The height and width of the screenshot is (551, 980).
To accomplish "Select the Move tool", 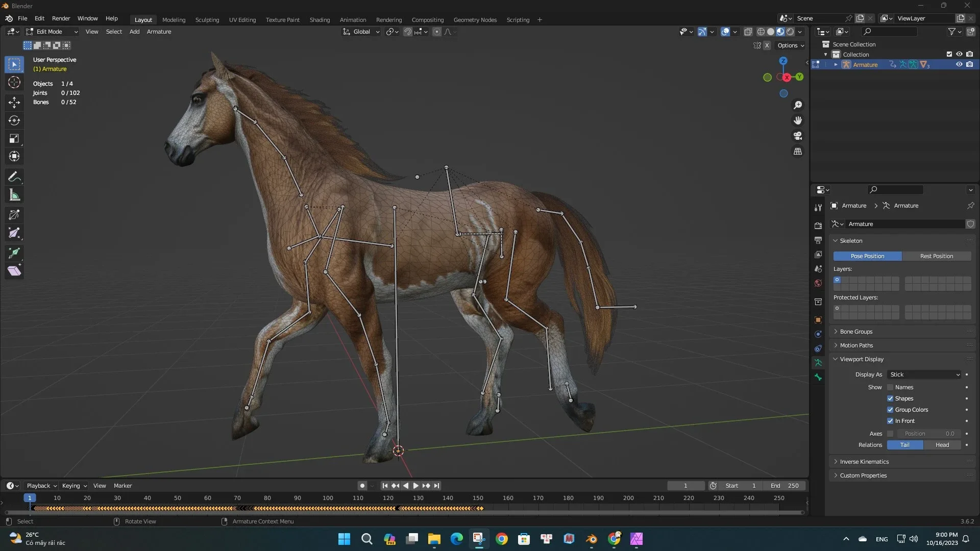I will tap(14, 103).
